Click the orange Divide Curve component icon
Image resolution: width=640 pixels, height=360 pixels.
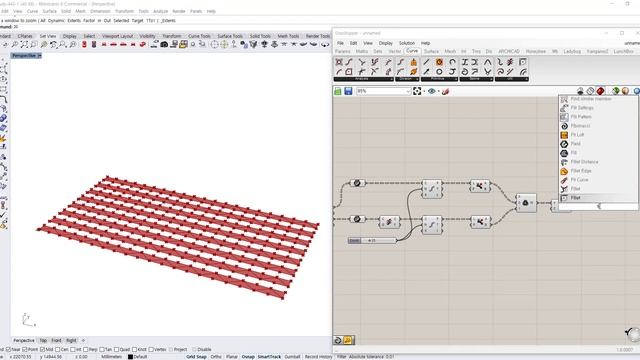[x=413, y=62]
